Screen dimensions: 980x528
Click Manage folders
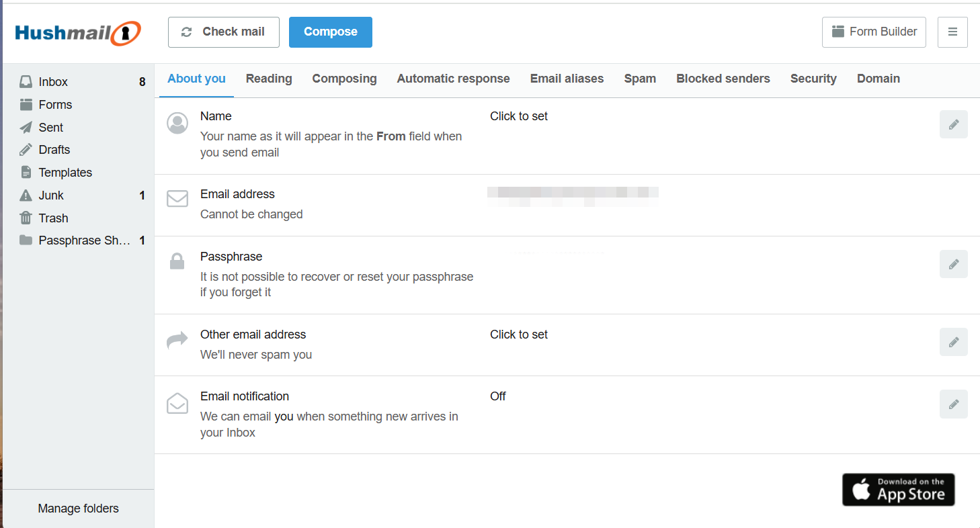(x=79, y=509)
